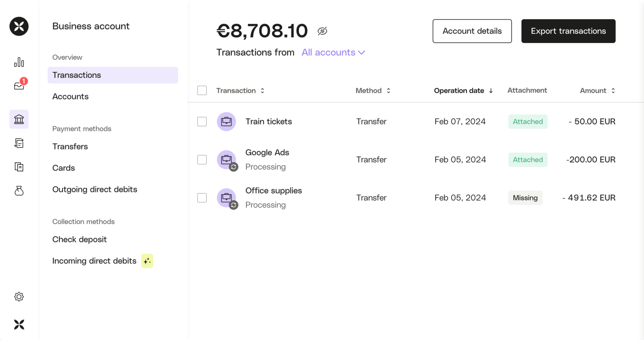Check the select-all transactions checkbox
This screenshot has width=644, height=340.
click(202, 90)
